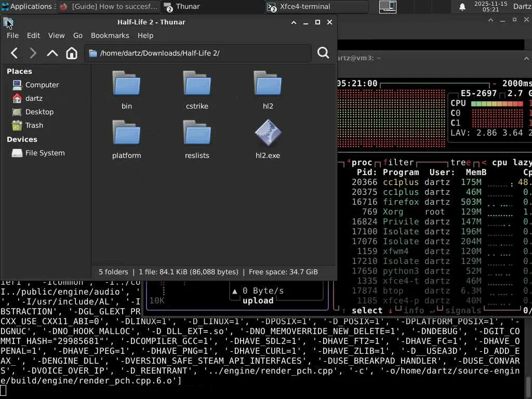Click the forward navigation arrow

pos(33,53)
